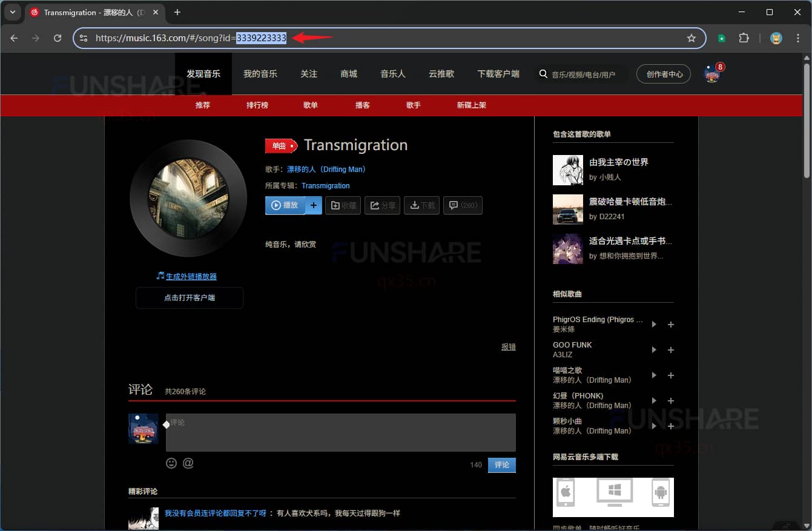
Task: Mention a user with the @ icon
Action: (x=188, y=463)
